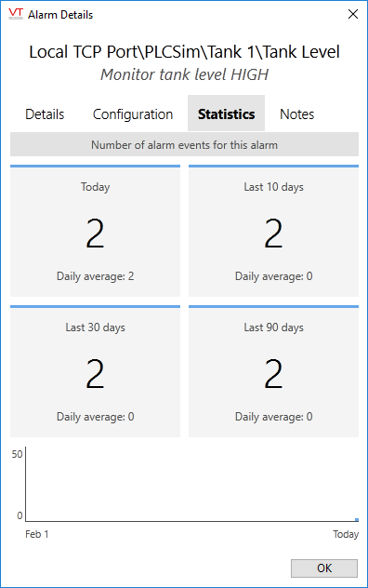
Task: Close the Alarm Details dialog
Action: (x=352, y=14)
